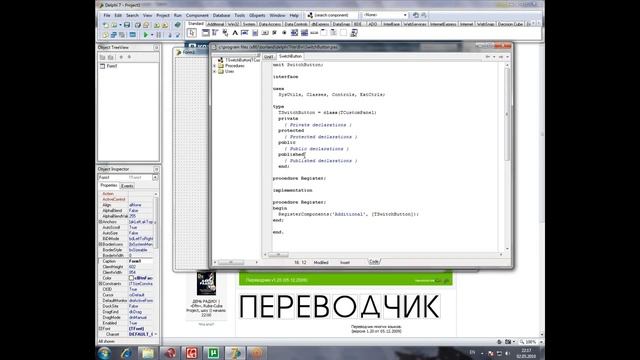
Task: Expand the Anchors property in Object Inspector
Action: (100, 222)
